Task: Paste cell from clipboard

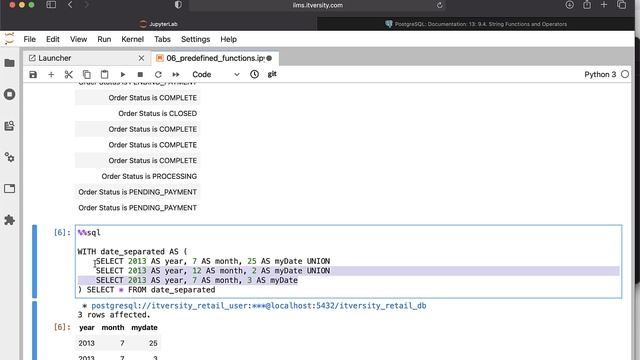Action: tap(104, 74)
